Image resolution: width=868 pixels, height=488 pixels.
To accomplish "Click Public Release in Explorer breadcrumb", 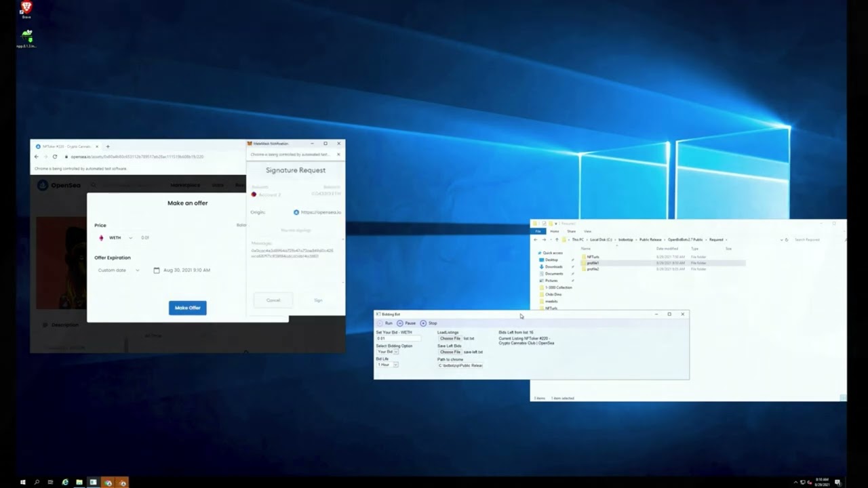I will tap(650, 239).
